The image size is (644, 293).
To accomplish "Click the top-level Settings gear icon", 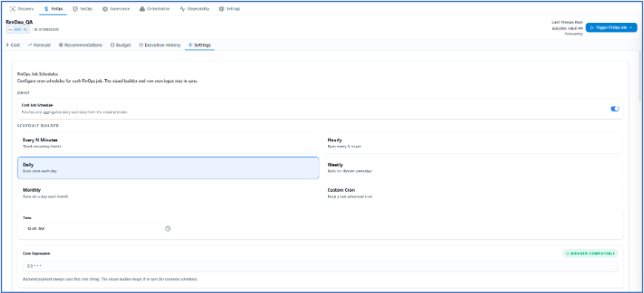I will coord(222,9).
